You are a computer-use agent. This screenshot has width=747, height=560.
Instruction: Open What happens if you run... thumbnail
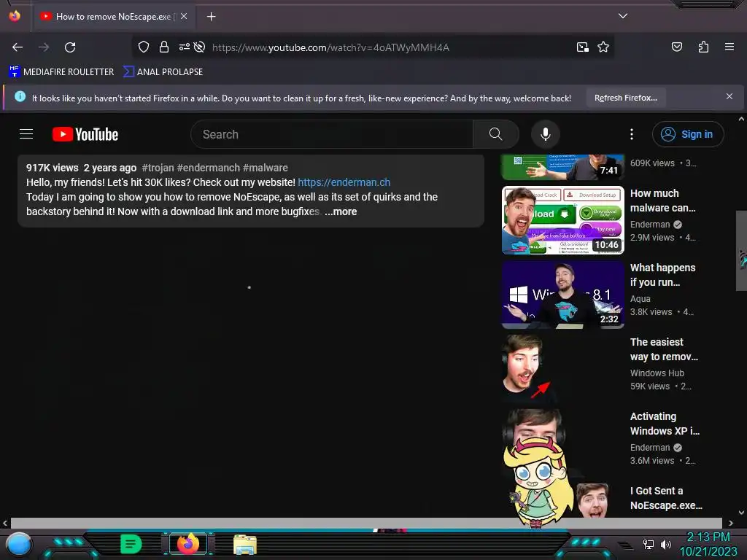(x=562, y=295)
